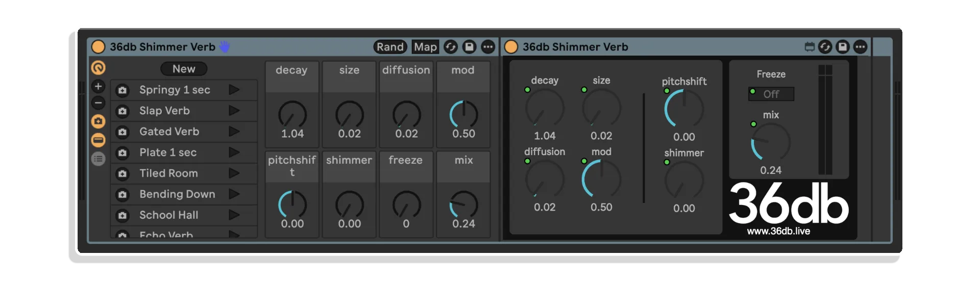Screen dimensions: 980x281
Task: Overwrite the Slap Verb snapshot camera icon
Action: point(122,111)
